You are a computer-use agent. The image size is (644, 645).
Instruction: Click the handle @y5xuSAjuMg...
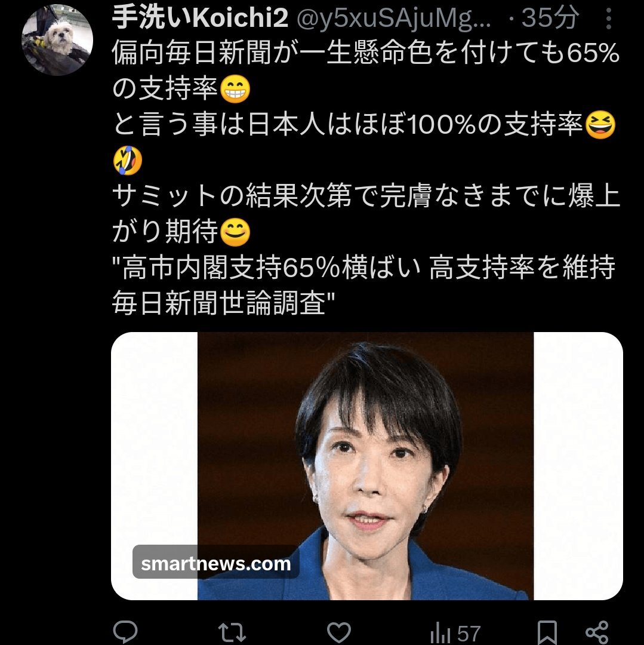394,19
